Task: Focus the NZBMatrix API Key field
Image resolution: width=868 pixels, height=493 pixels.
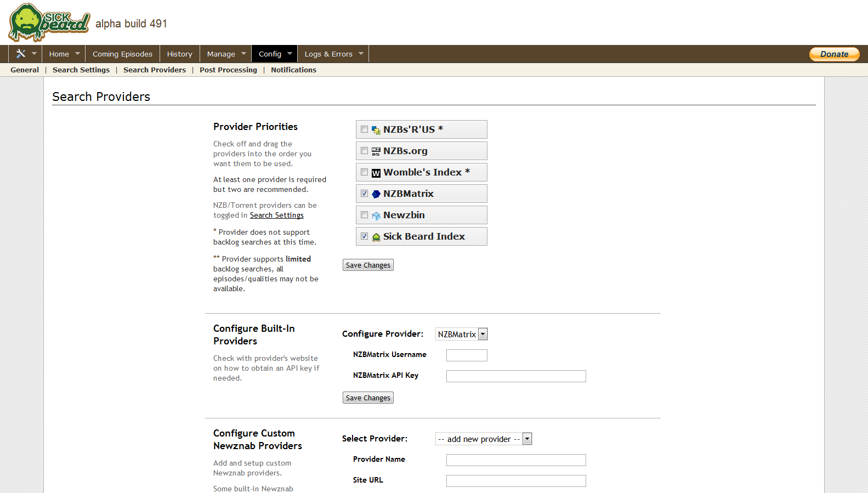Action: [x=516, y=376]
